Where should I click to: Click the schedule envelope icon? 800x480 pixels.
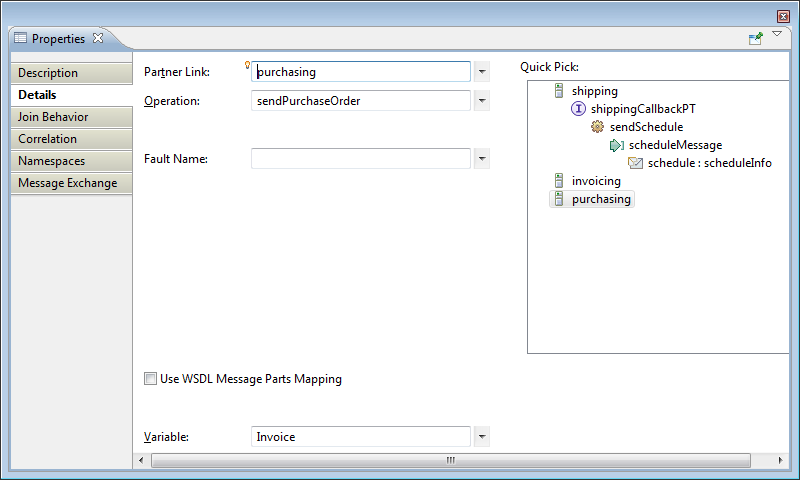[x=635, y=163]
